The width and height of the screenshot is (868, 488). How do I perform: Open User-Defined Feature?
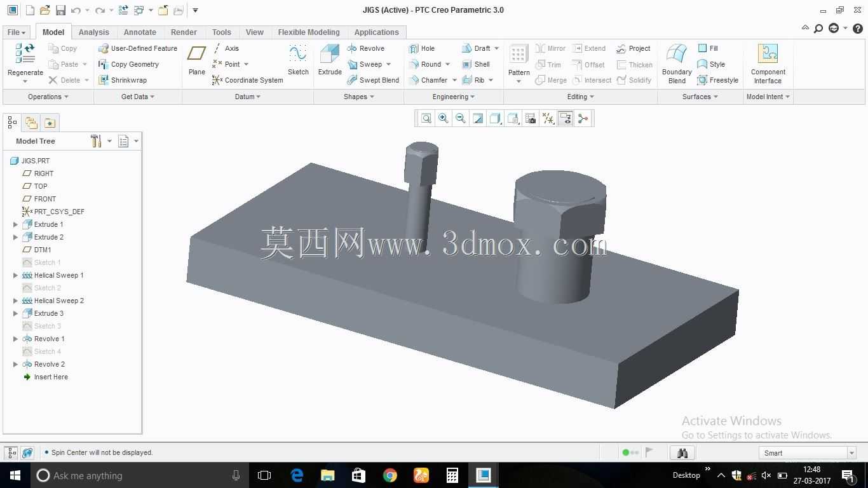(x=138, y=48)
